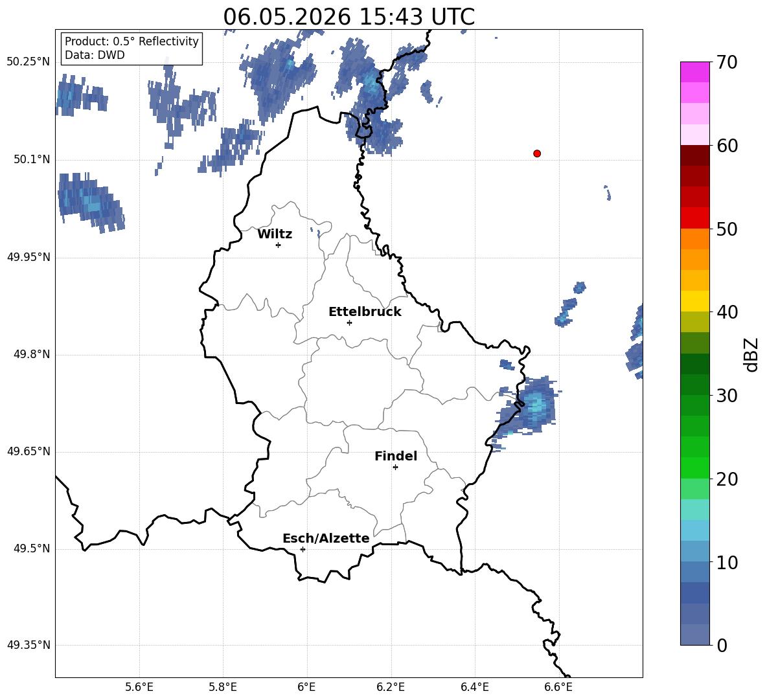Click the dBZ colorbar axis label

pos(751,354)
